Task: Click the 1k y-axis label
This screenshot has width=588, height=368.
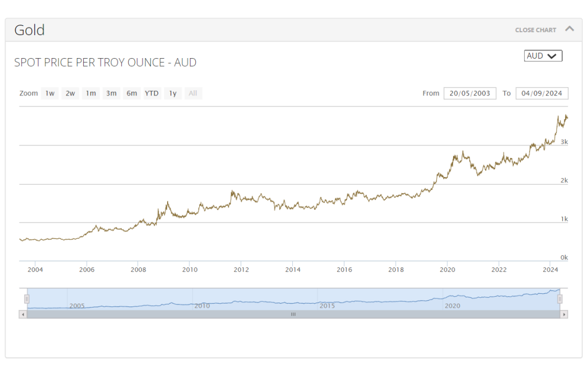Action: coord(564,218)
